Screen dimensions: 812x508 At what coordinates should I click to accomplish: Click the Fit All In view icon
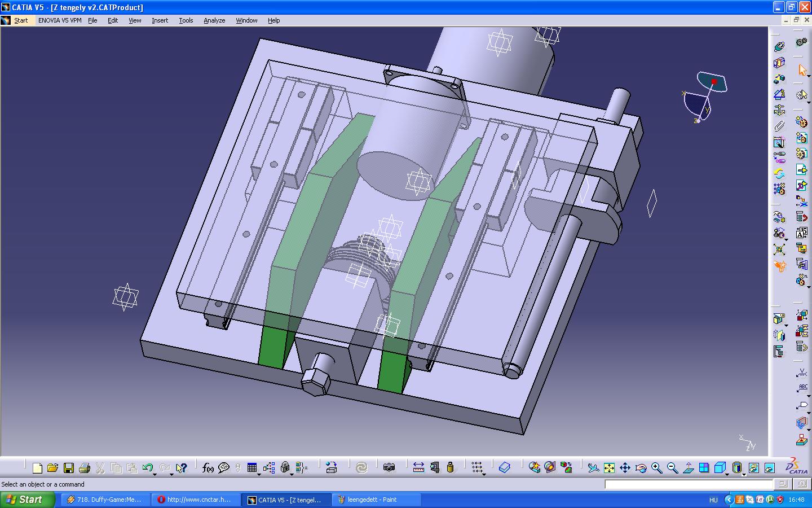point(609,468)
